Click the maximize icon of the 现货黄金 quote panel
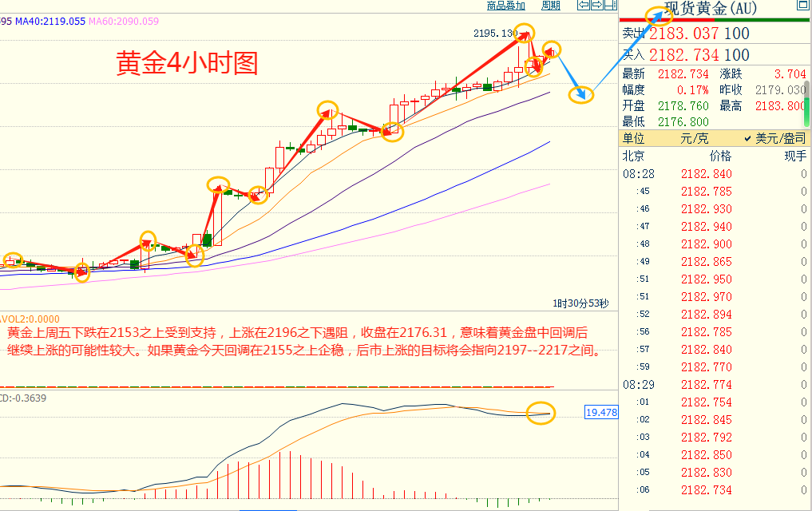812x511 pixels. coord(802,5)
